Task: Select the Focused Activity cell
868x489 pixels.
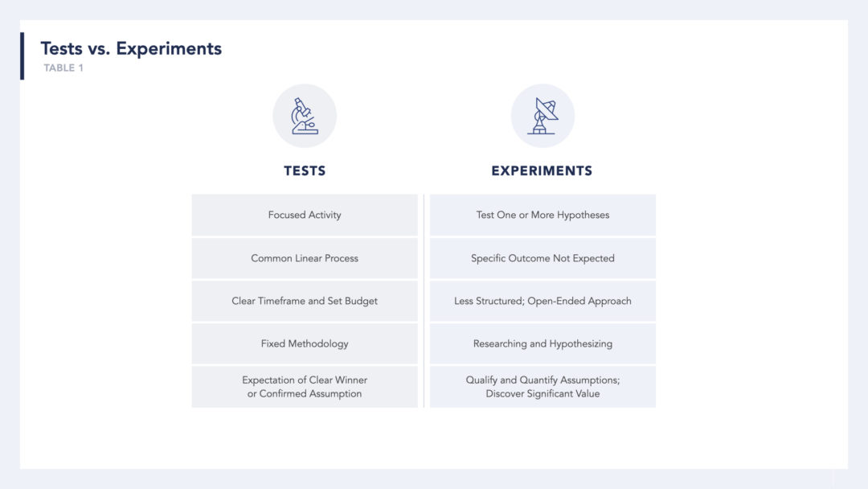Action: (x=305, y=215)
